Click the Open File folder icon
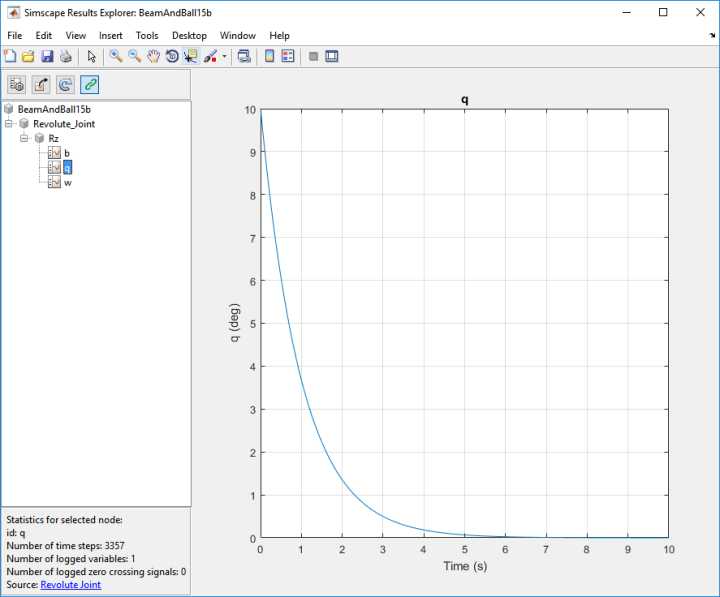The image size is (720, 597). (x=28, y=56)
